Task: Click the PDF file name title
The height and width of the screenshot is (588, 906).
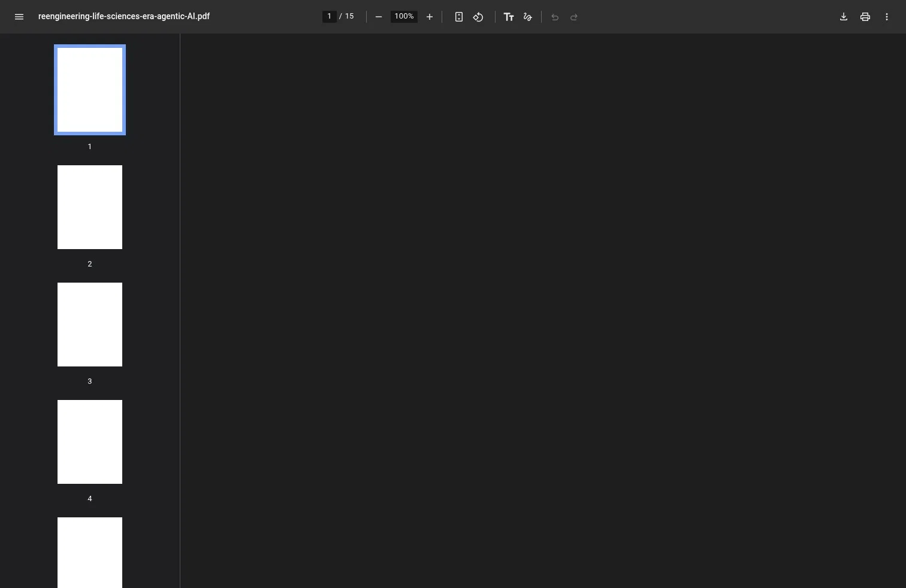Action: (x=124, y=16)
